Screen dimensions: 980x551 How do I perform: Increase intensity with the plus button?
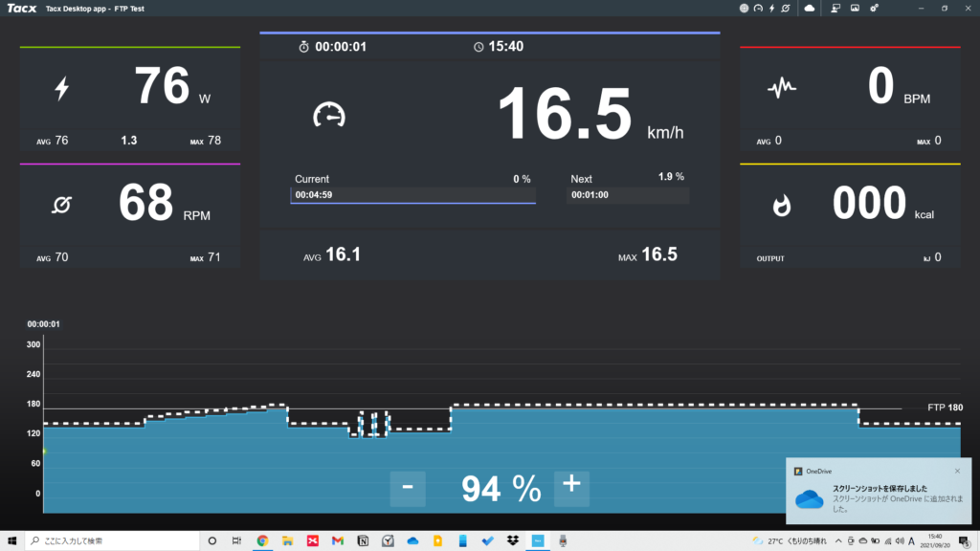[571, 487]
